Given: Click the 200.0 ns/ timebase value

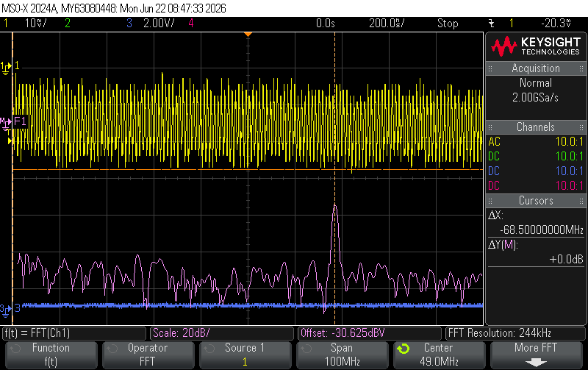Looking at the screenshot, I should point(387,24).
